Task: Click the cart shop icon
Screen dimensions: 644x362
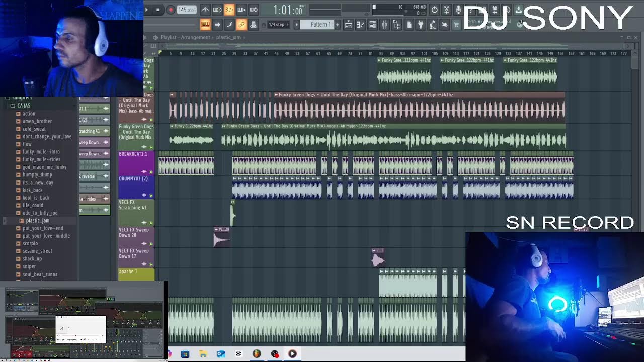Action: (457, 24)
